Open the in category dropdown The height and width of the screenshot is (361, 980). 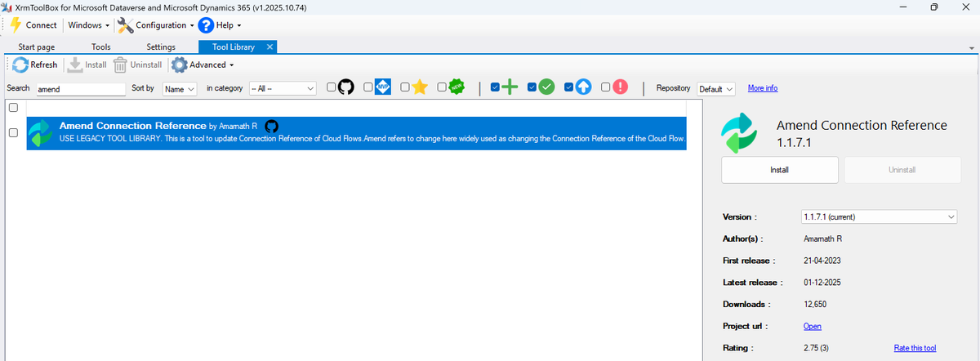click(x=283, y=88)
